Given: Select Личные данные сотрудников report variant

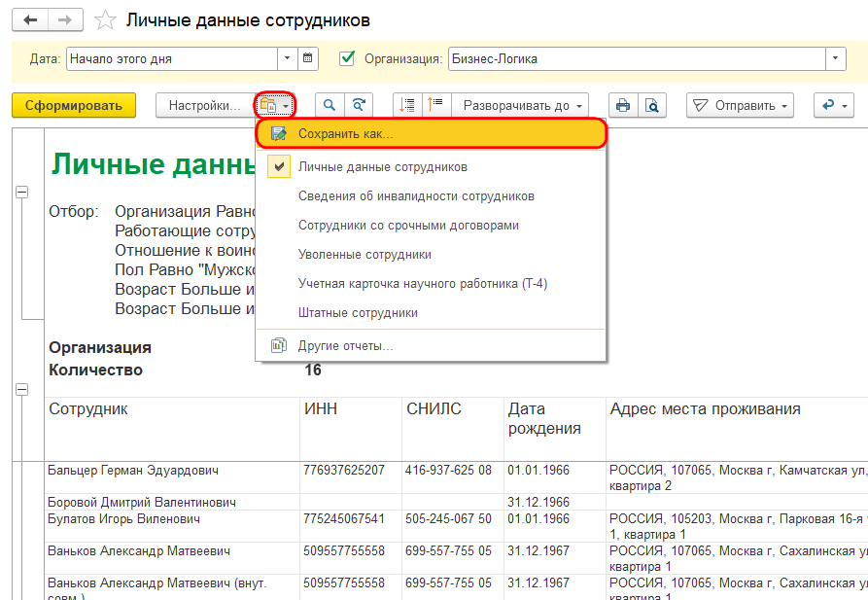Looking at the screenshot, I should click(x=432, y=166).
